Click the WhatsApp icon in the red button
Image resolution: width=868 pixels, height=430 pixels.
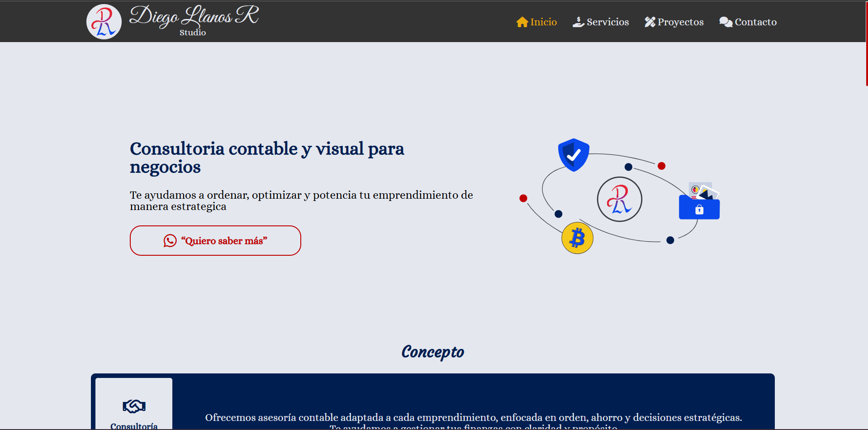(170, 241)
